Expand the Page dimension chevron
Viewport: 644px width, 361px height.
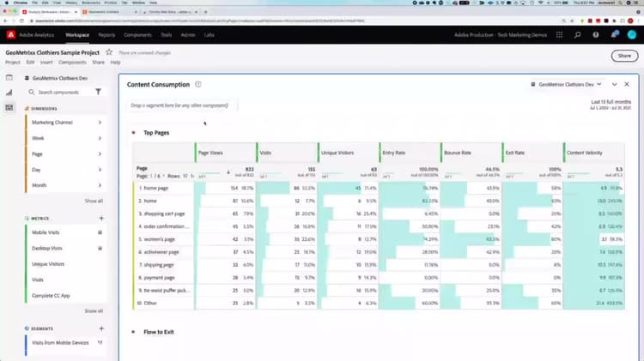click(100, 153)
